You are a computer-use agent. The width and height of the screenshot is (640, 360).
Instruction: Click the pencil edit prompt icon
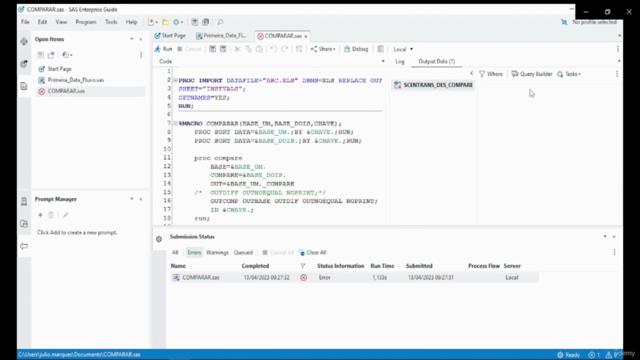point(65,215)
